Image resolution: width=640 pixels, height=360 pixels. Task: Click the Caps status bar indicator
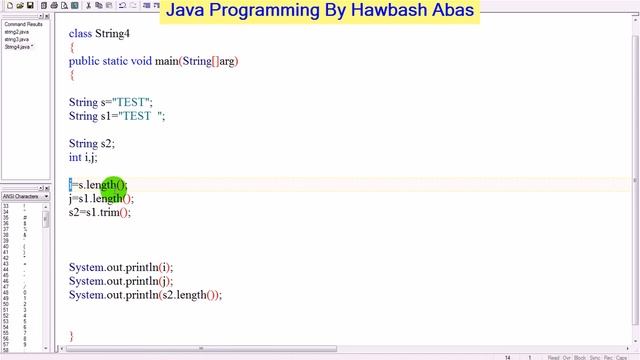point(621,358)
